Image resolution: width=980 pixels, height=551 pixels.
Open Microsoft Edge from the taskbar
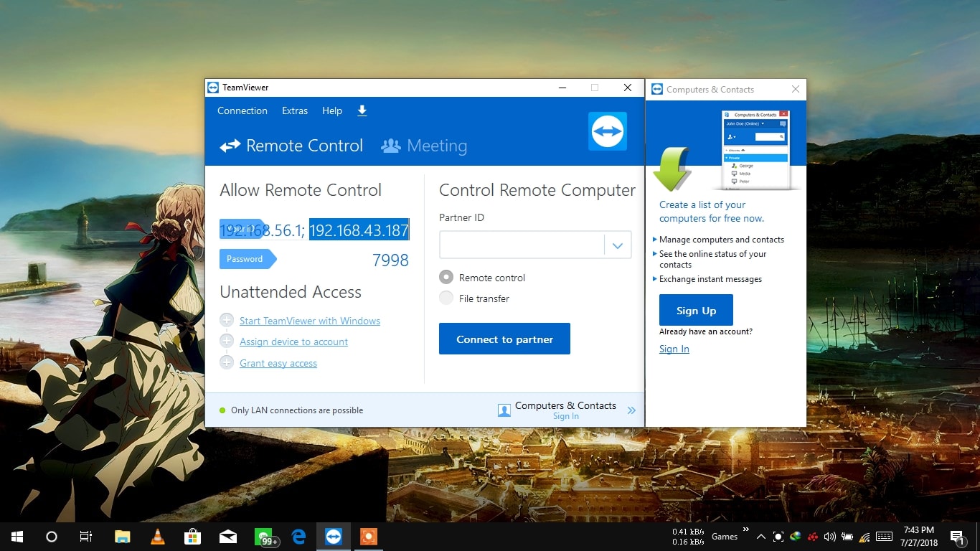click(298, 537)
